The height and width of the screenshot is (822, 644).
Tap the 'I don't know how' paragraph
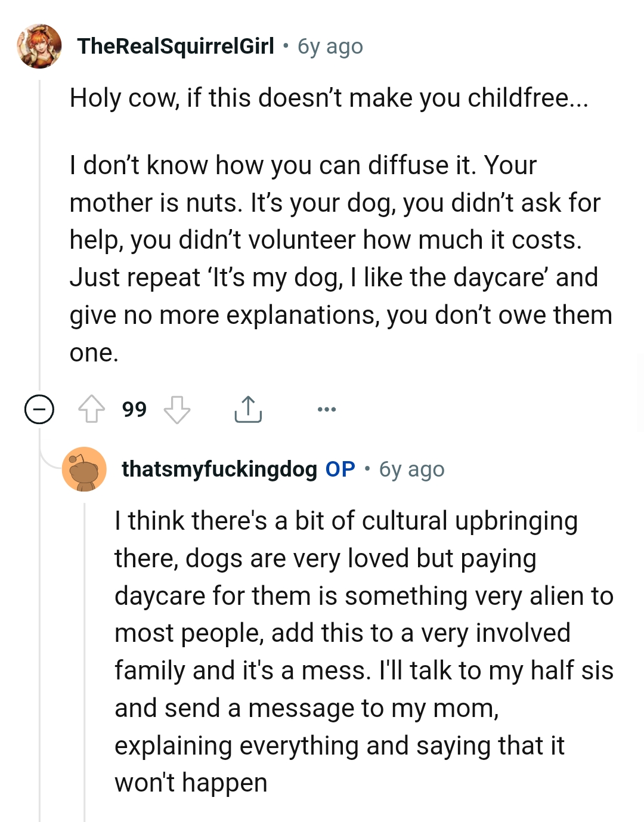coord(340,258)
